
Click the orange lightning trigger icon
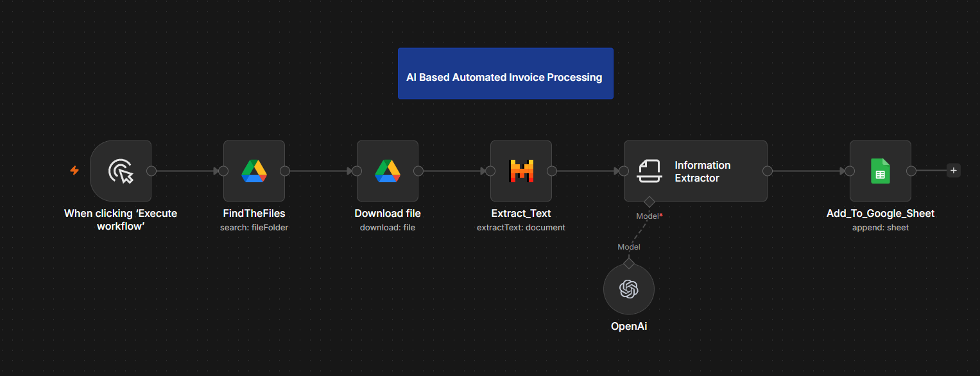[74, 171]
